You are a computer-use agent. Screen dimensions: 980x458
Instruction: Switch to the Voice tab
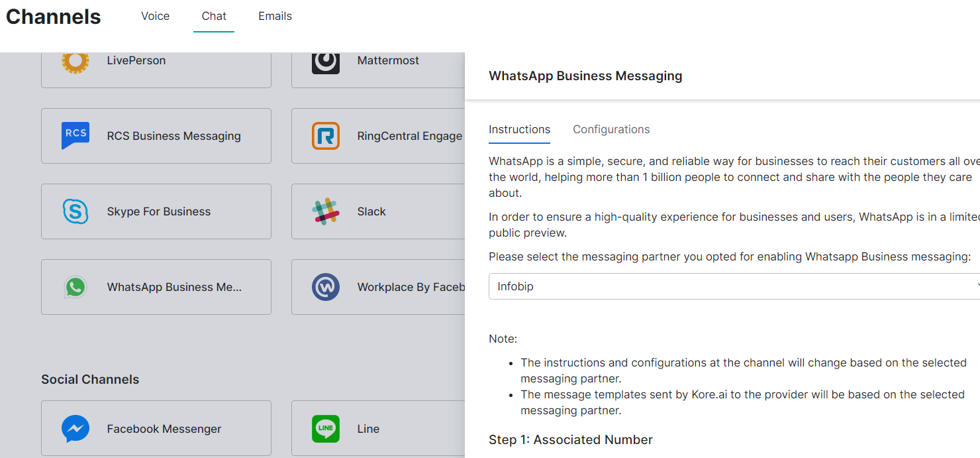click(156, 16)
